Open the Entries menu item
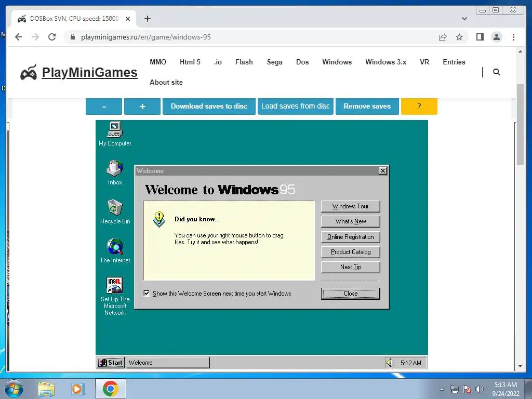Image resolution: width=532 pixels, height=399 pixels. (454, 62)
